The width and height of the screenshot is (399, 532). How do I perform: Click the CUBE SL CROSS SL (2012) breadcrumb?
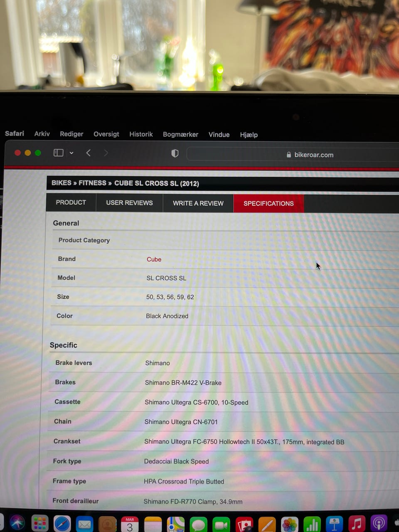pos(157,183)
